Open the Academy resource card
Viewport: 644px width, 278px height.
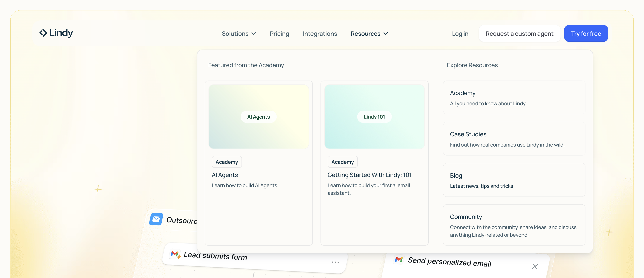point(514,97)
